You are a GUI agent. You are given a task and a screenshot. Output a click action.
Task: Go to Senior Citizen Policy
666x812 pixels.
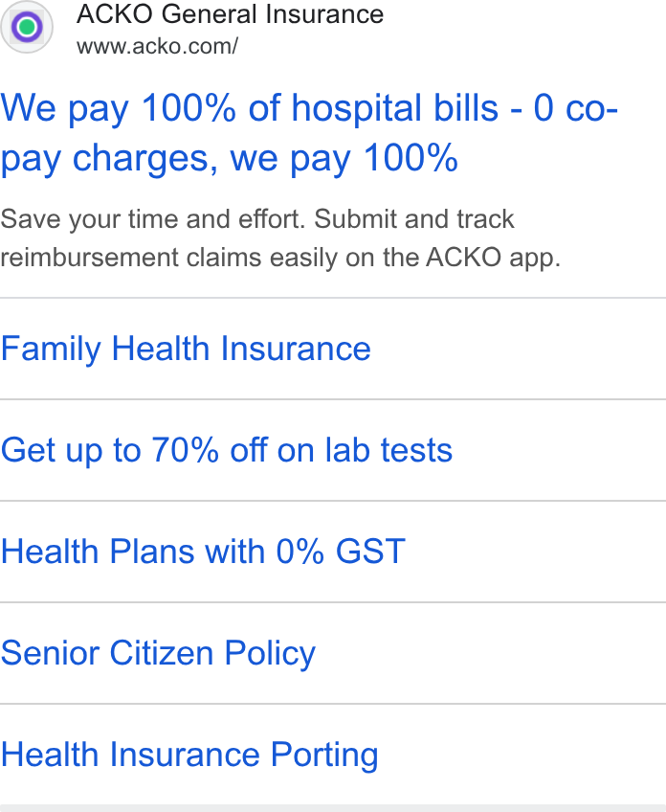click(x=158, y=653)
